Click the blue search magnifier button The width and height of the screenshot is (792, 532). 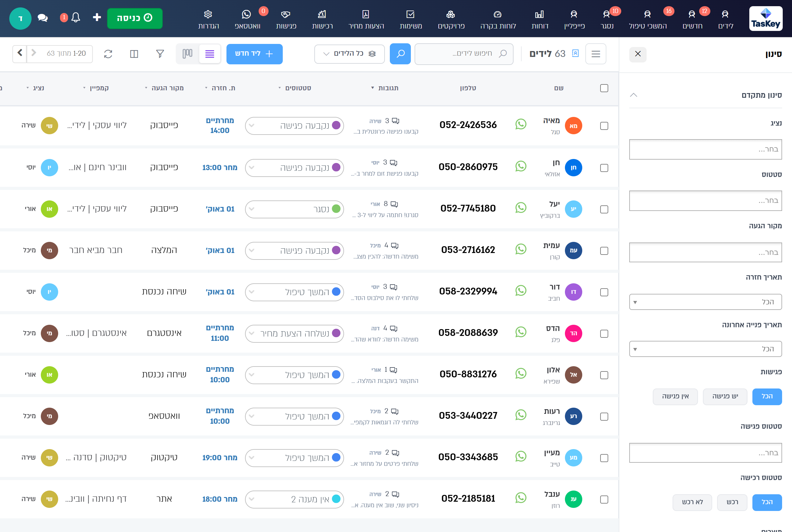400,54
